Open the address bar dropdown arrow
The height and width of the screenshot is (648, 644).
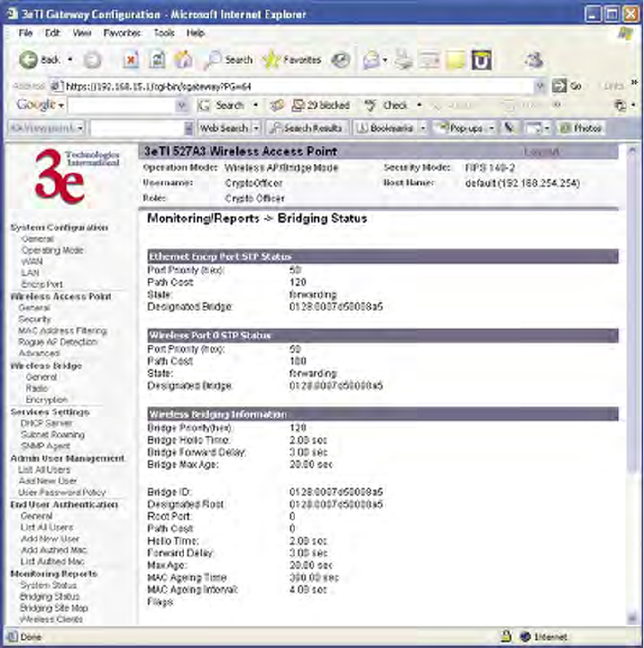[539, 86]
